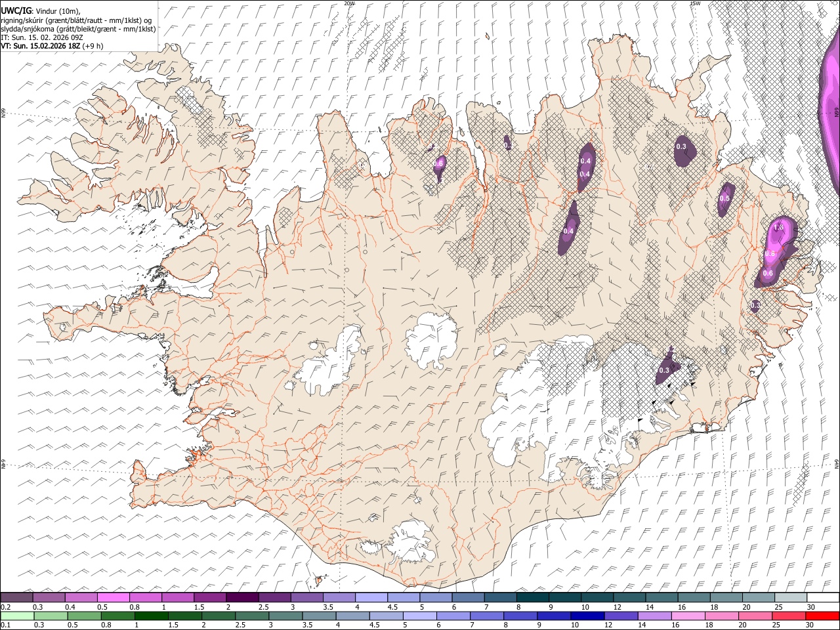Click the 20W longitude label at top
Viewport: 840px width, 630px height.
tap(350, 3)
